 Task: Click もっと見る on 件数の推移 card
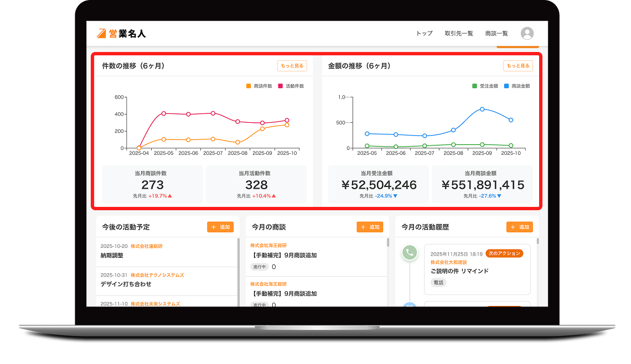coord(292,66)
